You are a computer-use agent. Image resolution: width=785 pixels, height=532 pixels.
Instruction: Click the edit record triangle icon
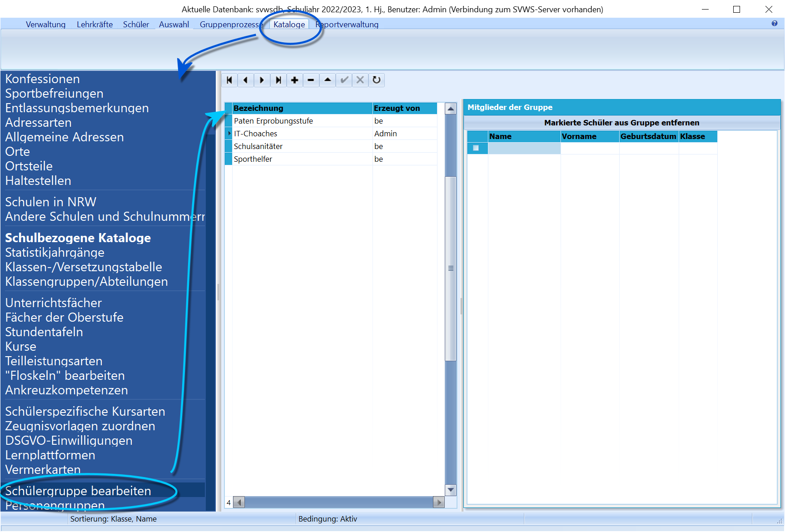point(328,80)
